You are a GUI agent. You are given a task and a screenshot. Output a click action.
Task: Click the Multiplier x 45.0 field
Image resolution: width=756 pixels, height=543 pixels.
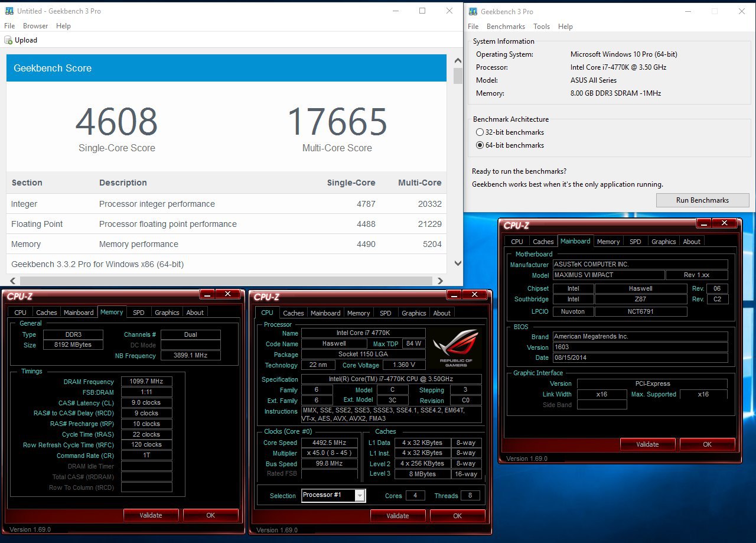[330, 453]
